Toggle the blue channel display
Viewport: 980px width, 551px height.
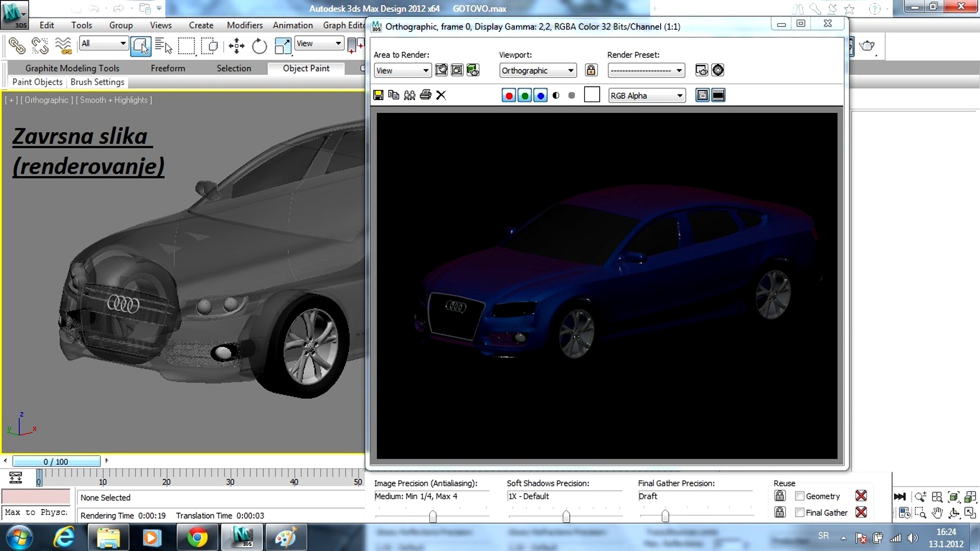coord(541,95)
